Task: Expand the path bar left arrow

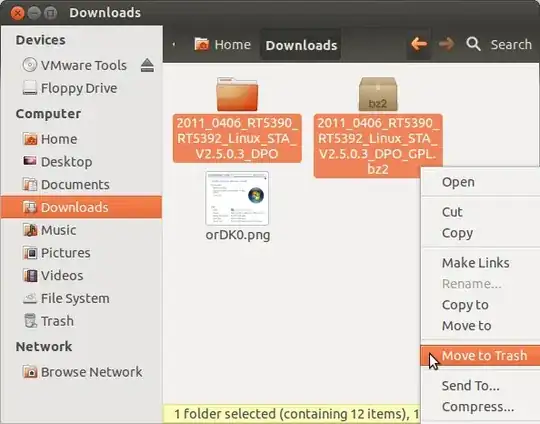Action: coord(174,44)
